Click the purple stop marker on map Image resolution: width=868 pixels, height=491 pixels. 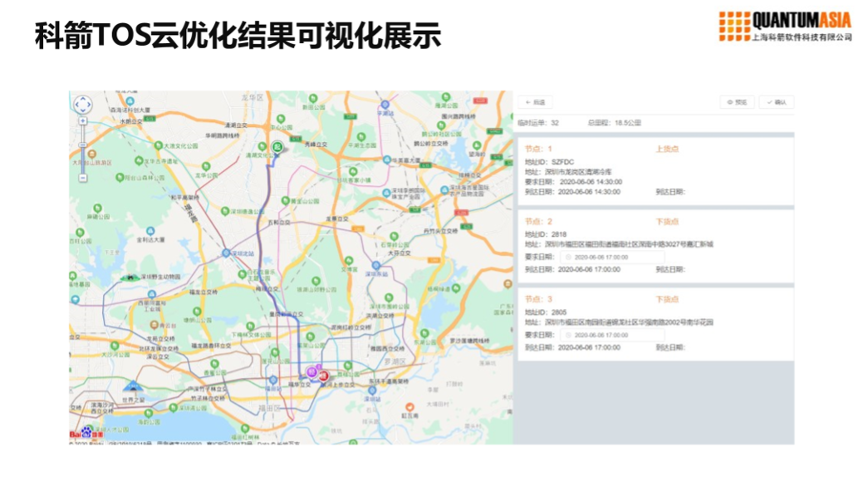(313, 371)
